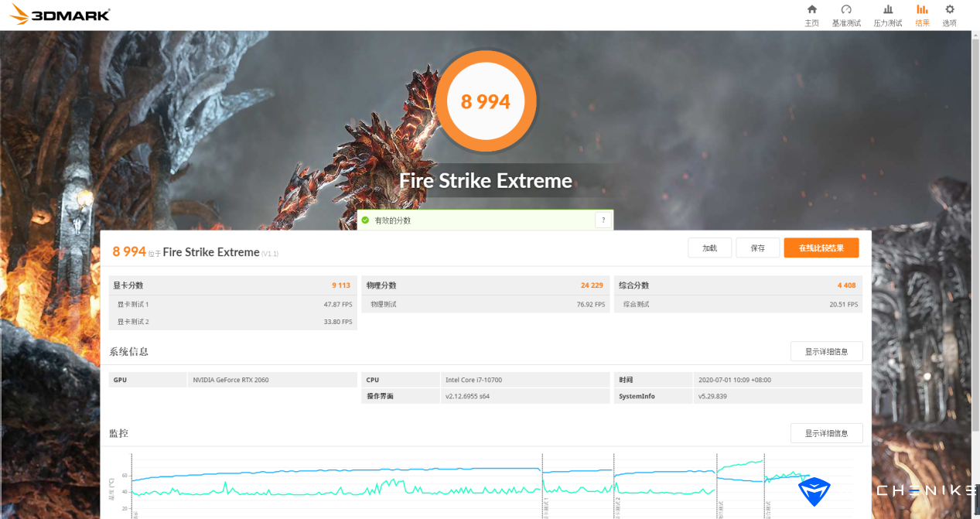Click the time value 2020-07-01 10:09

[x=733, y=380]
